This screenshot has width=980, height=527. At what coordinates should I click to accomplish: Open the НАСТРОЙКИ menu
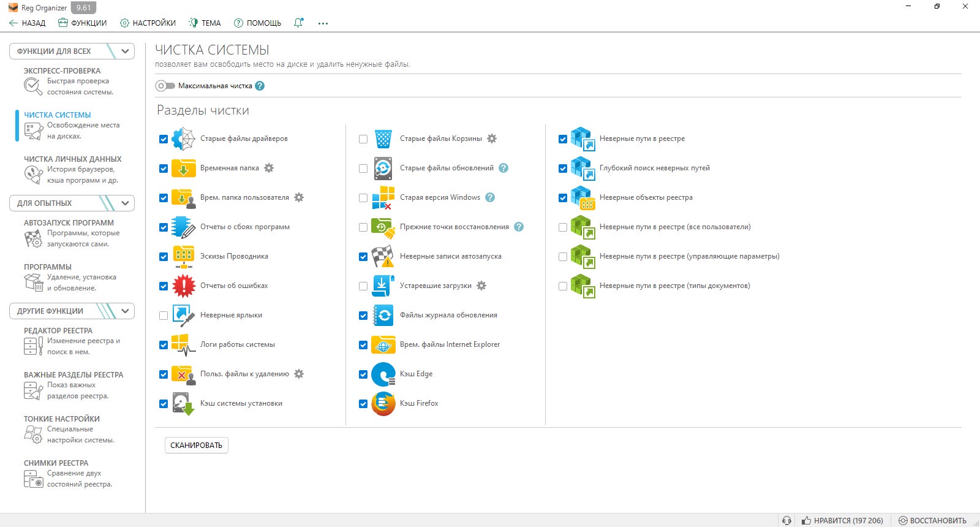pos(148,23)
